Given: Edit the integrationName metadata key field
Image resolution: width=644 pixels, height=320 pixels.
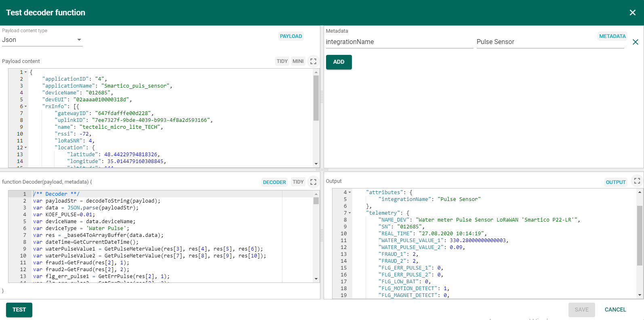Looking at the screenshot, I should 399,42.
